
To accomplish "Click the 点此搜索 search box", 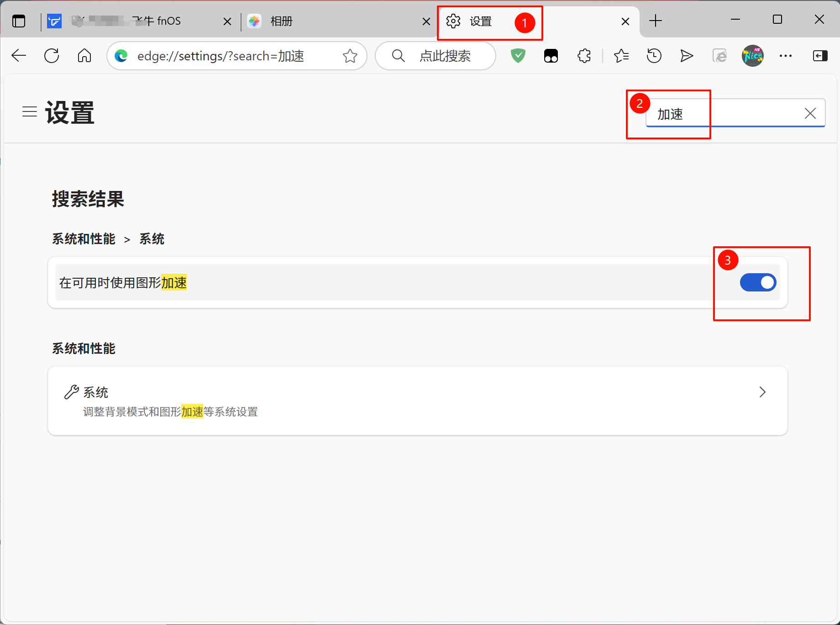I will [436, 56].
